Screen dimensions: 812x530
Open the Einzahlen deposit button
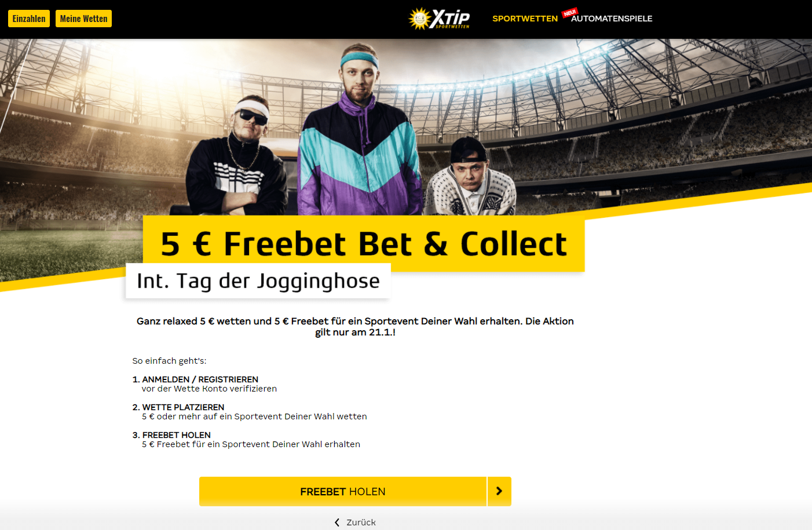(x=29, y=19)
